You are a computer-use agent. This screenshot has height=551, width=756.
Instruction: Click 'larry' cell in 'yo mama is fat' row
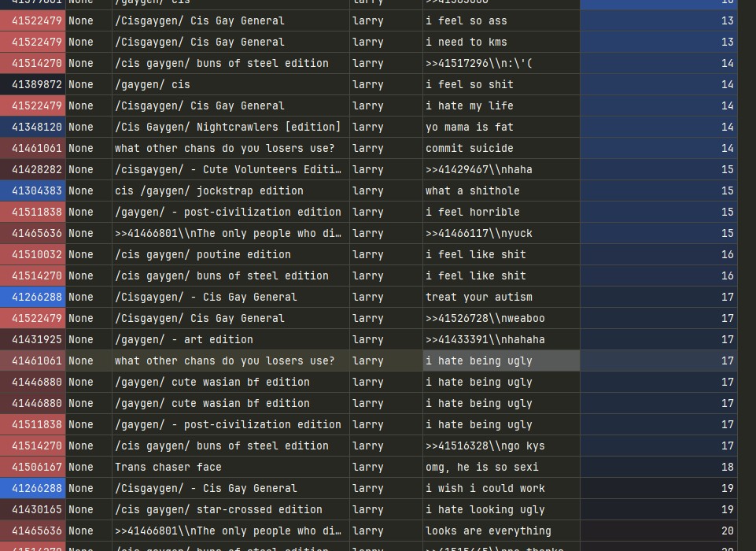coord(385,127)
